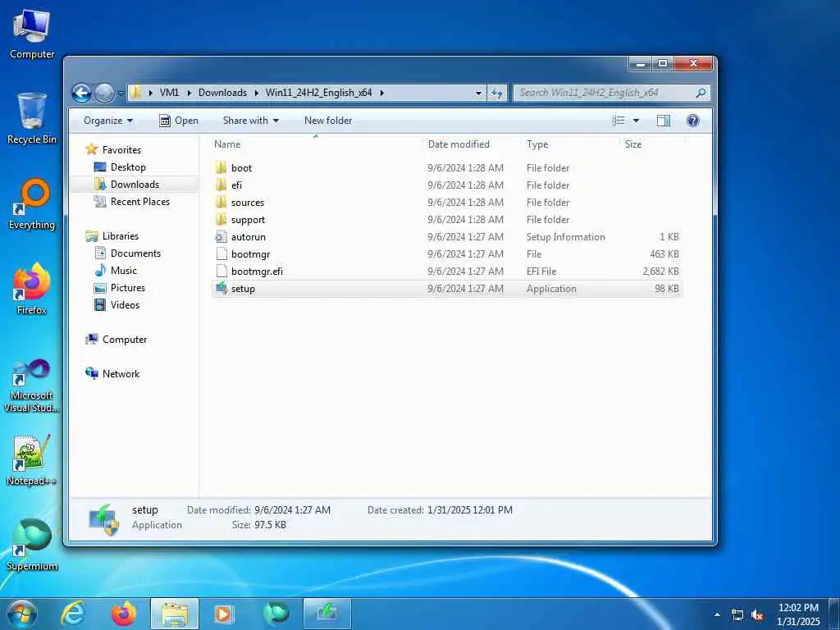
Task: Select the setup application file
Action: [447, 288]
